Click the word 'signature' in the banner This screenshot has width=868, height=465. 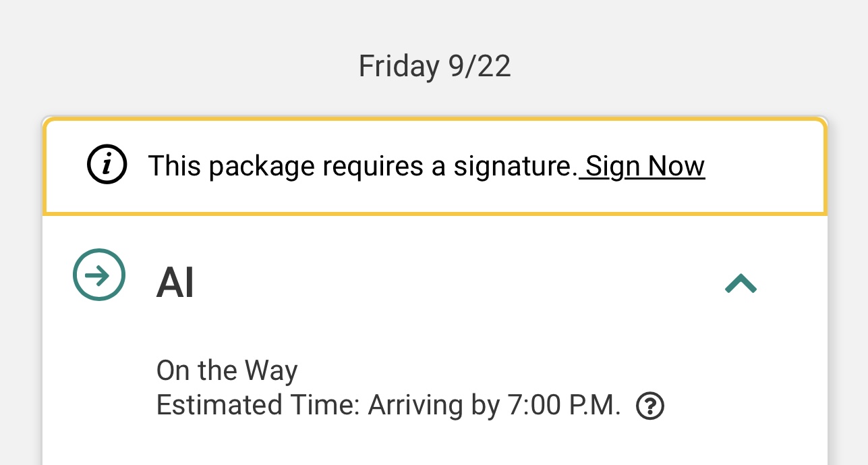(x=511, y=166)
